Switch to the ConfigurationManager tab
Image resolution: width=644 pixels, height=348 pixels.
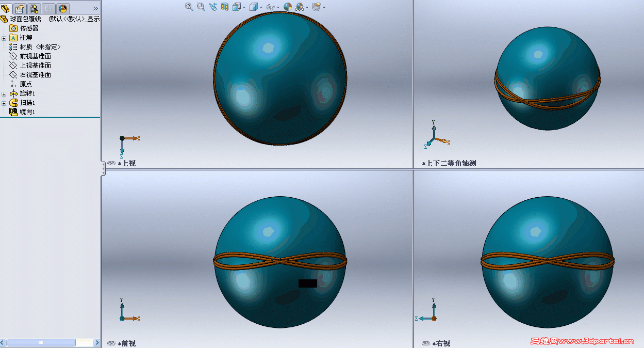click(34, 8)
